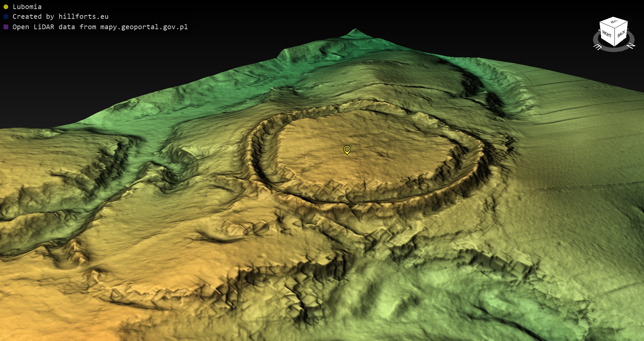Click the N compass marker
The height and width of the screenshot is (341, 644).
pos(631,46)
